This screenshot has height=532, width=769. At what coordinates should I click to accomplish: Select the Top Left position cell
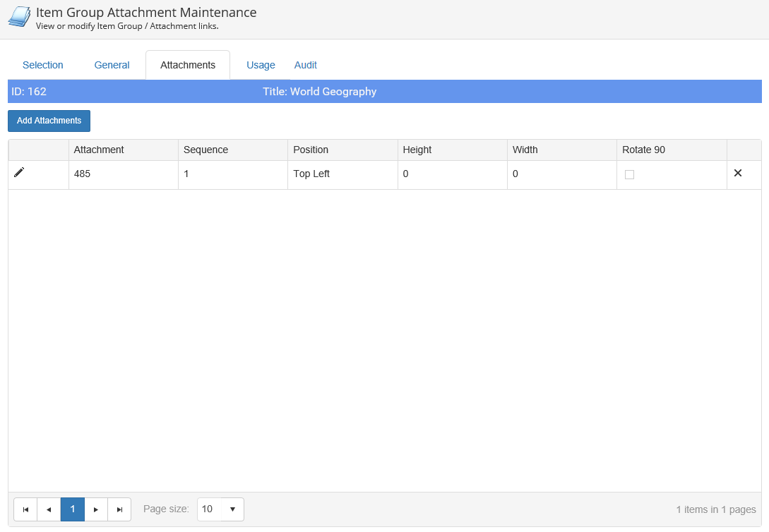point(311,174)
